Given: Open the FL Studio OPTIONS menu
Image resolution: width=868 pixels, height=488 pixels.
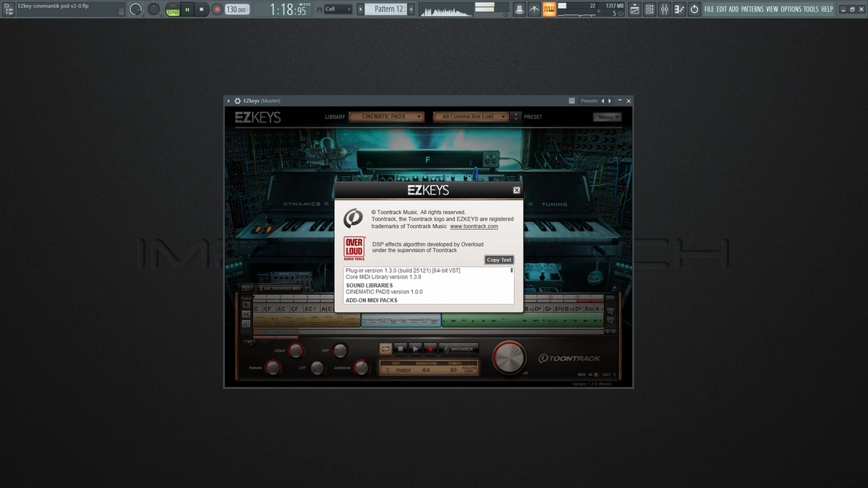Looking at the screenshot, I should (791, 9).
